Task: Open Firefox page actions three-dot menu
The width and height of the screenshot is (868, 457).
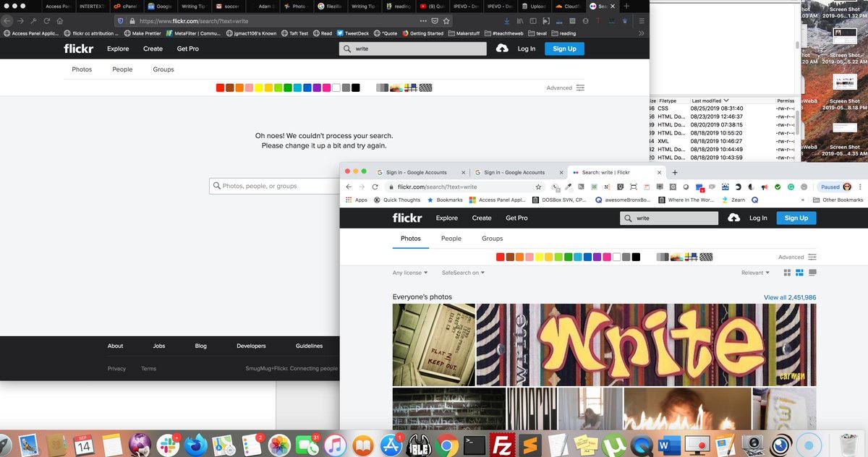Action: pos(422,21)
